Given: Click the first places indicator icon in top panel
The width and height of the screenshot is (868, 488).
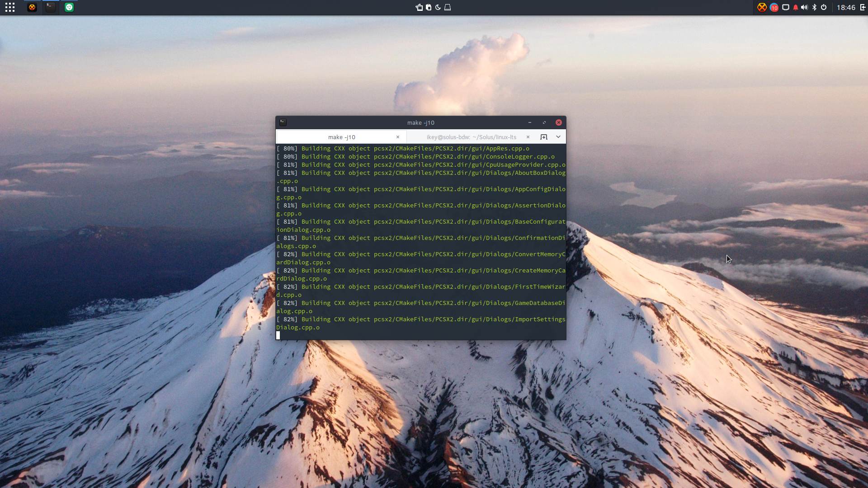Looking at the screenshot, I should (x=419, y=7).
